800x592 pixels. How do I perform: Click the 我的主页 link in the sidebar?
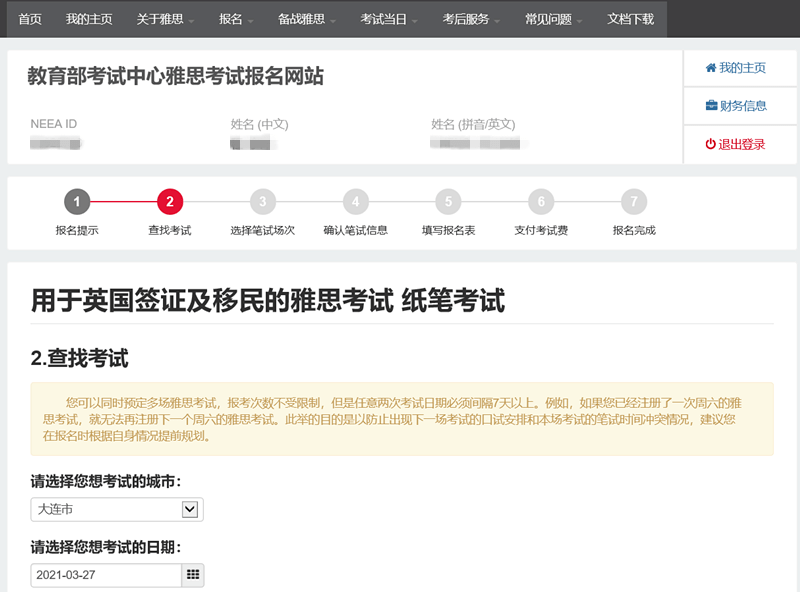pos(736,68)
